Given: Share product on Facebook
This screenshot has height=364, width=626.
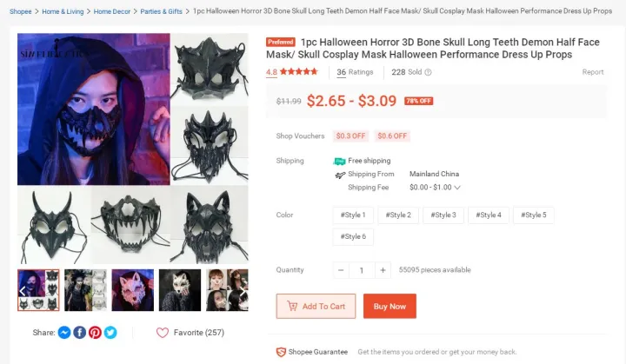Looking at the screenshot, I should point(79,333).
